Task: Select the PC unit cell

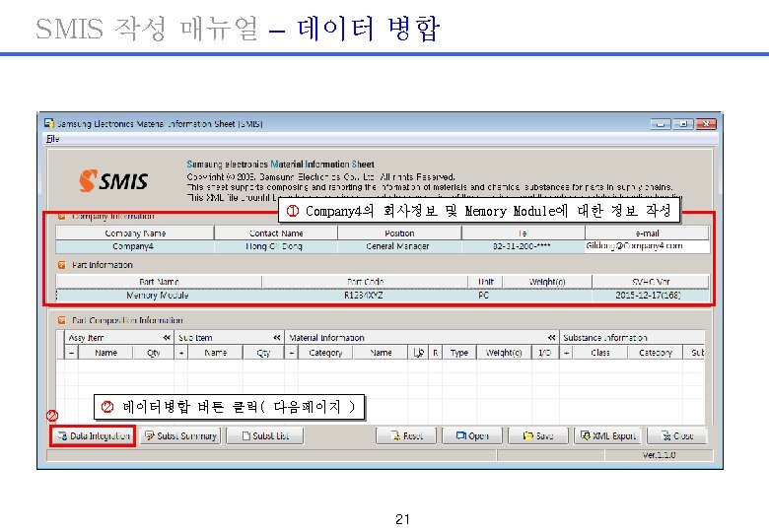Action: [484, 296]
